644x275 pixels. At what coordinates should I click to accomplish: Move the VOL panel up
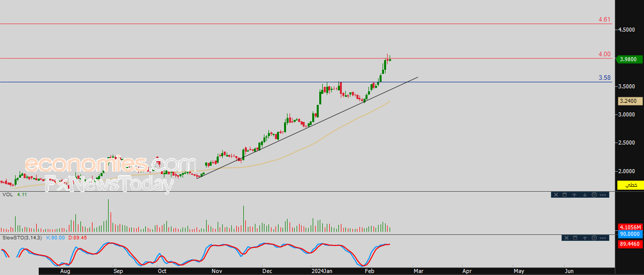574,195
